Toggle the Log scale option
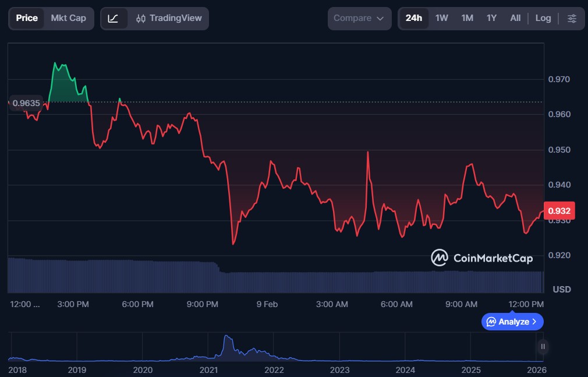 [x=543, y=18]
